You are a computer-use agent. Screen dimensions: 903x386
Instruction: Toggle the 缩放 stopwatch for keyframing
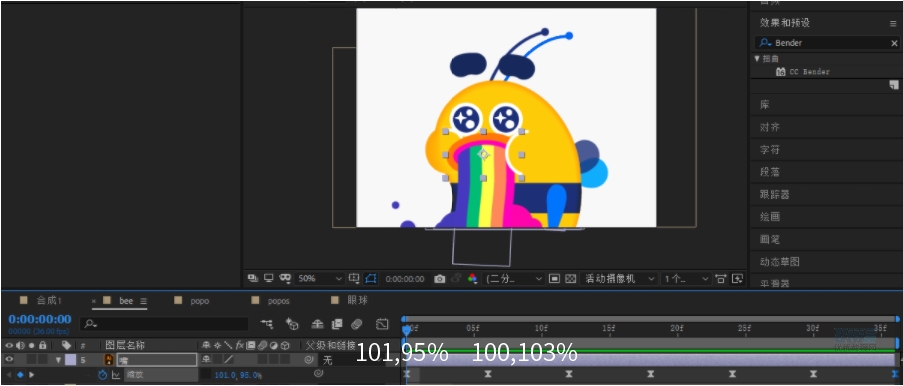tap(103, 374)
